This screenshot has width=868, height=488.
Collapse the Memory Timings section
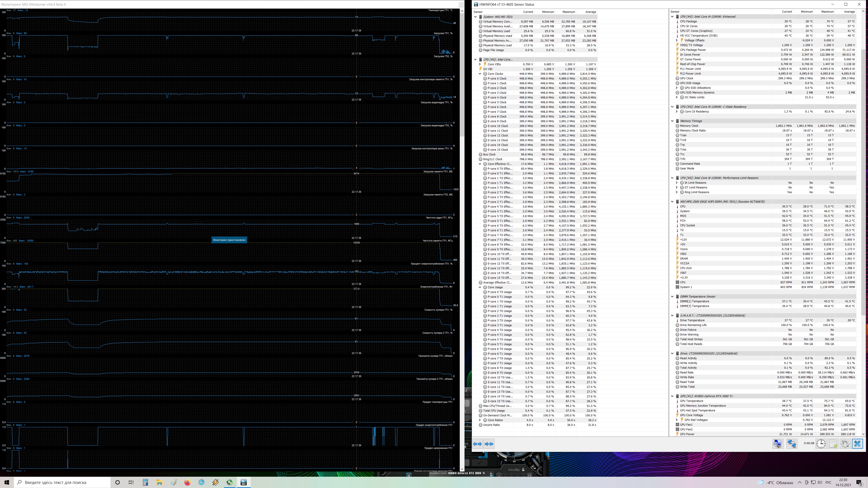pyautogui.click(x=672, y=121)
